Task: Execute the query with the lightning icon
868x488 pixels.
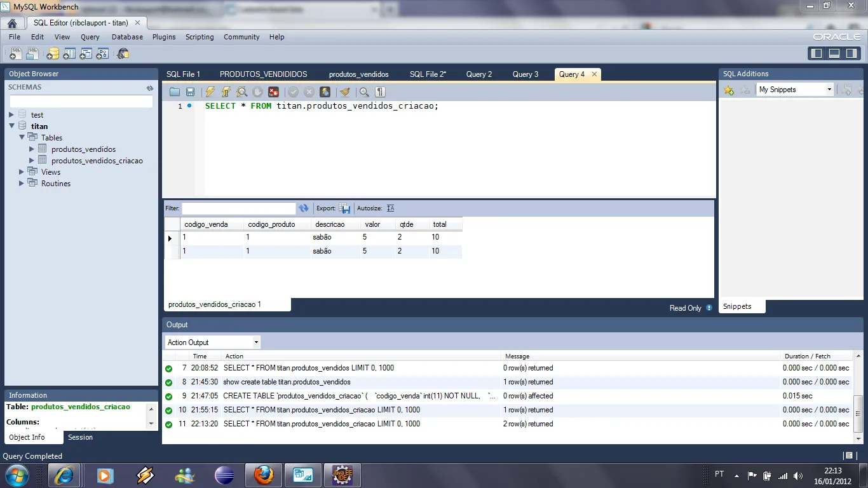Action: pos(210,92)
